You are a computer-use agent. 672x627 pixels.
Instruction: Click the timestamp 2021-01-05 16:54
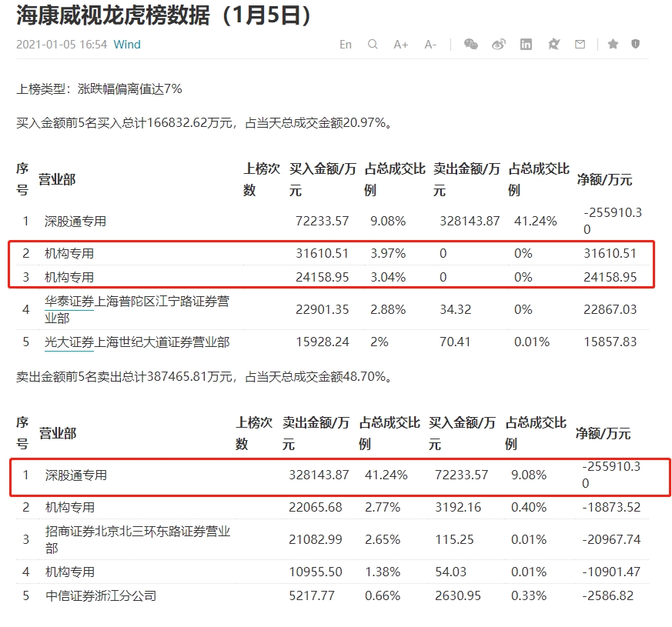click(x=62, y=45)
